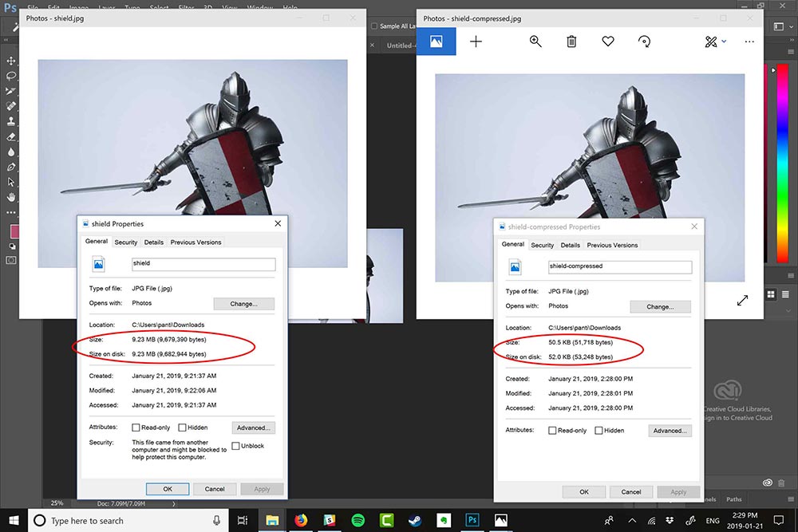The height and width of the screenshot is (532, 798).
Task: Expand the Edit & Create dropdown in Photos
Action: (715, 41)
